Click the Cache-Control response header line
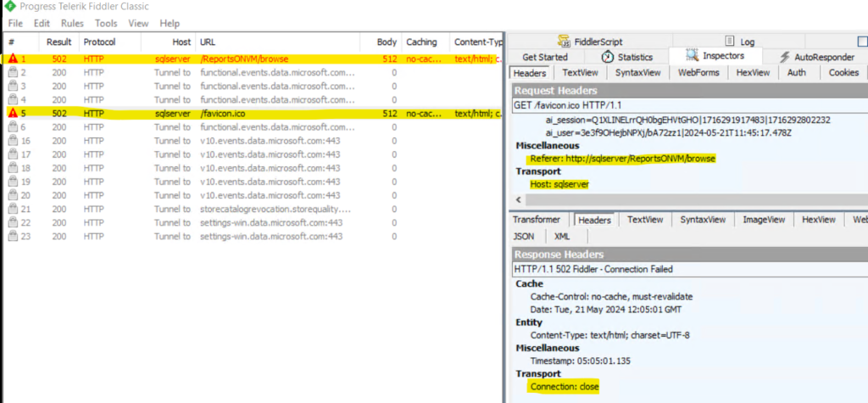Image resolution: width=868 pixels, height=403 pixels. coord(611,297)
